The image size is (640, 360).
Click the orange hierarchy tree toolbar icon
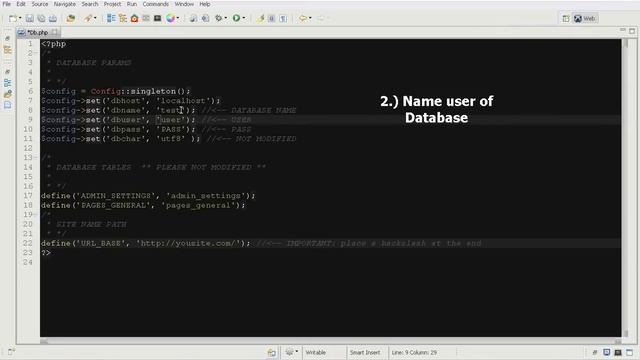pos(122,18)
